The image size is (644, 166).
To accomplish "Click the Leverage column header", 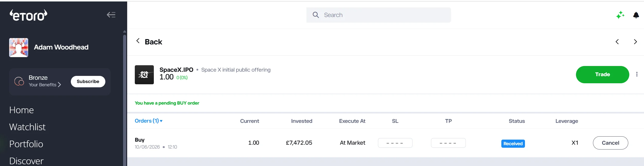I will [567, 121].
